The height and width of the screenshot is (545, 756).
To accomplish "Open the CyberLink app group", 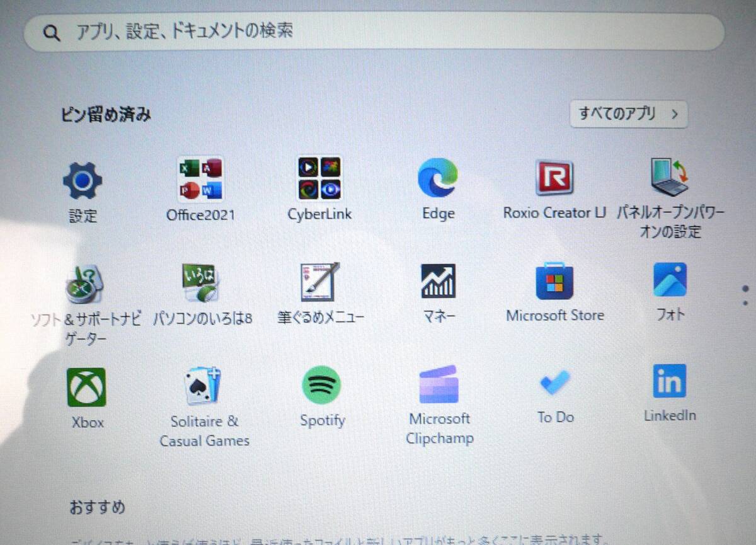I will [x=319, y=178].
